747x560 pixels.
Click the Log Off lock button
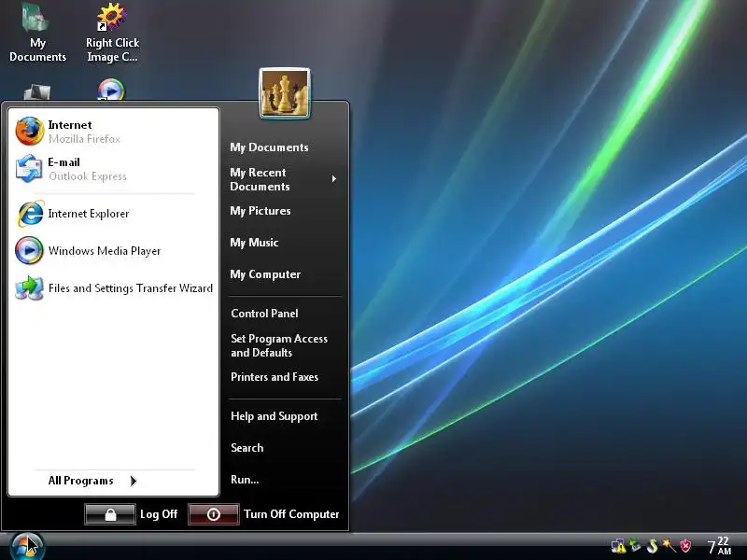point(110,514)
